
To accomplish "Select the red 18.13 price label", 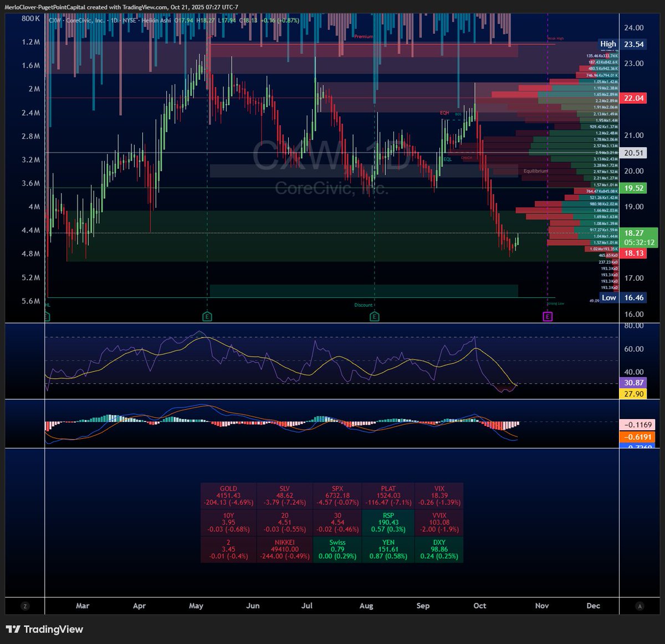I will coord(633,253).
